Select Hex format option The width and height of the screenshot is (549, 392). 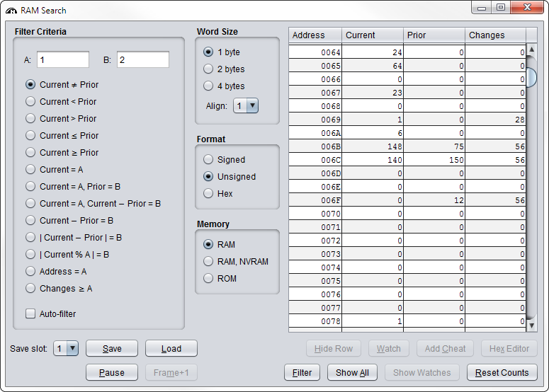[208, 193]
